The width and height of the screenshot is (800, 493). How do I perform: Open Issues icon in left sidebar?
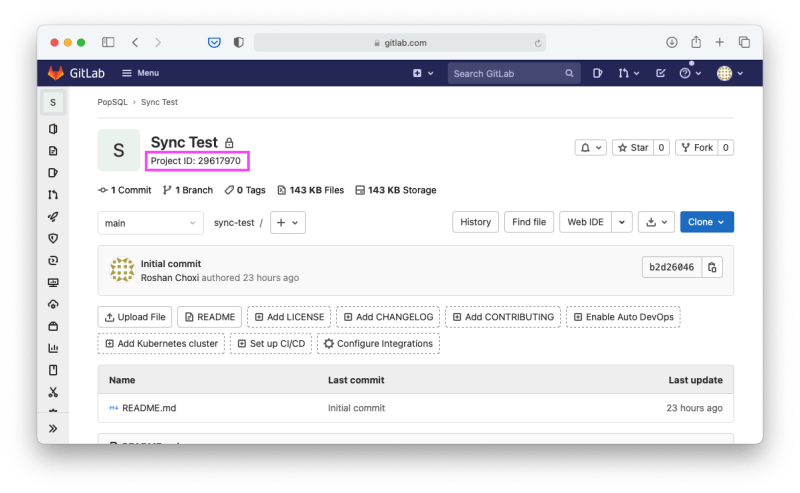coord(53,172)
